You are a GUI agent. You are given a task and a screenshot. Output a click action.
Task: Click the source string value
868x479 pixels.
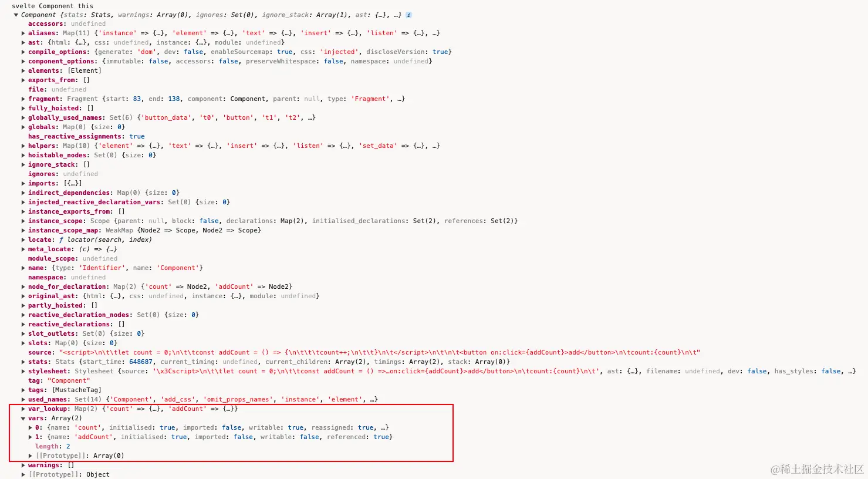380,353
